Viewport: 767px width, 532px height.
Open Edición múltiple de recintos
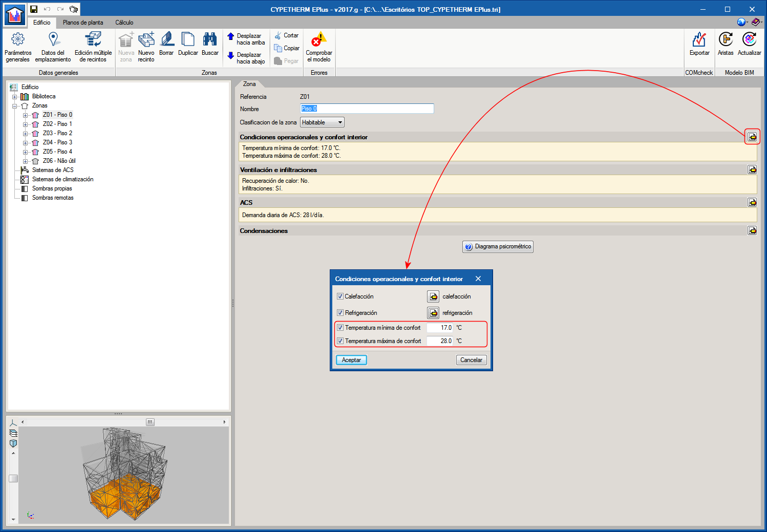point(93,47)
